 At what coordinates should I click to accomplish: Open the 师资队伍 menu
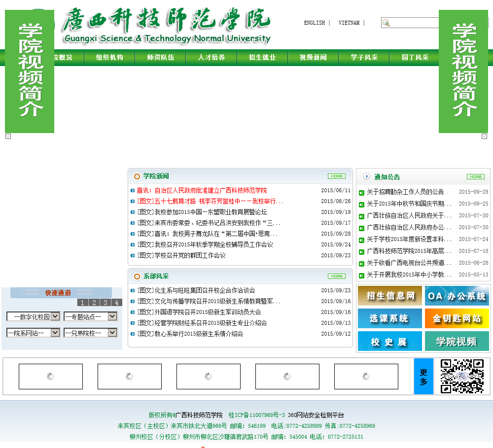(160, 57)
